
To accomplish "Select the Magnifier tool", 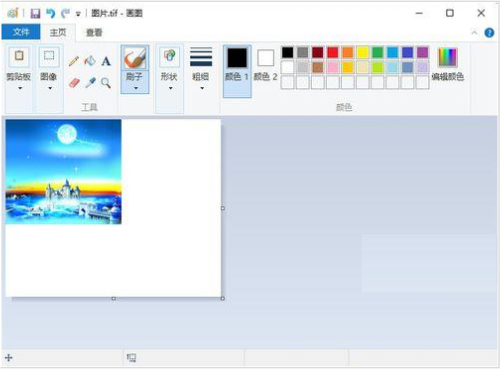I will click(x=106, y=83).
